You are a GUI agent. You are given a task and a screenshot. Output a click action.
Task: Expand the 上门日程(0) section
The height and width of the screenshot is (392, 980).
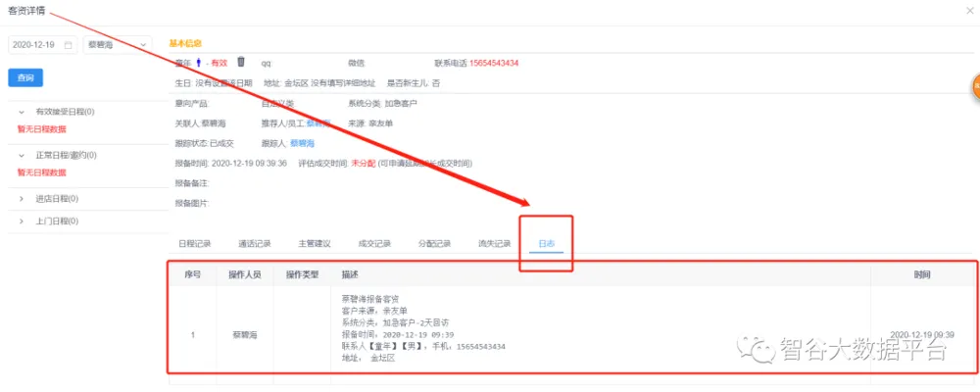(22, 221)
